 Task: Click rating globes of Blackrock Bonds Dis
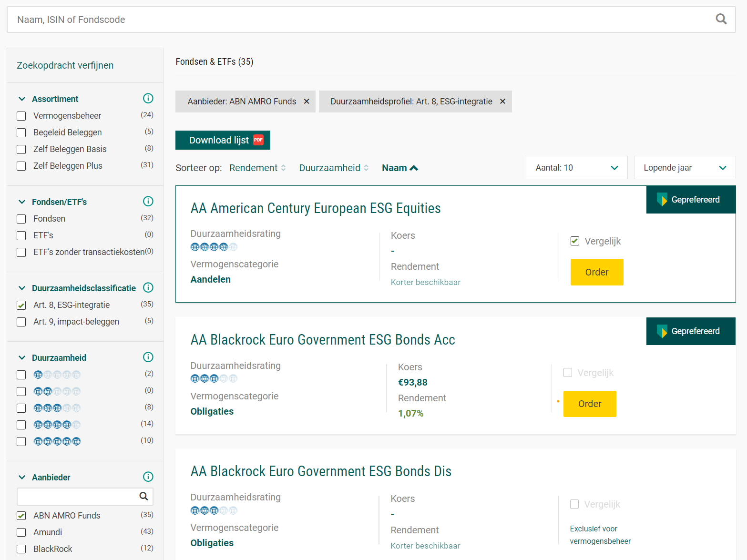pos(214,510)
